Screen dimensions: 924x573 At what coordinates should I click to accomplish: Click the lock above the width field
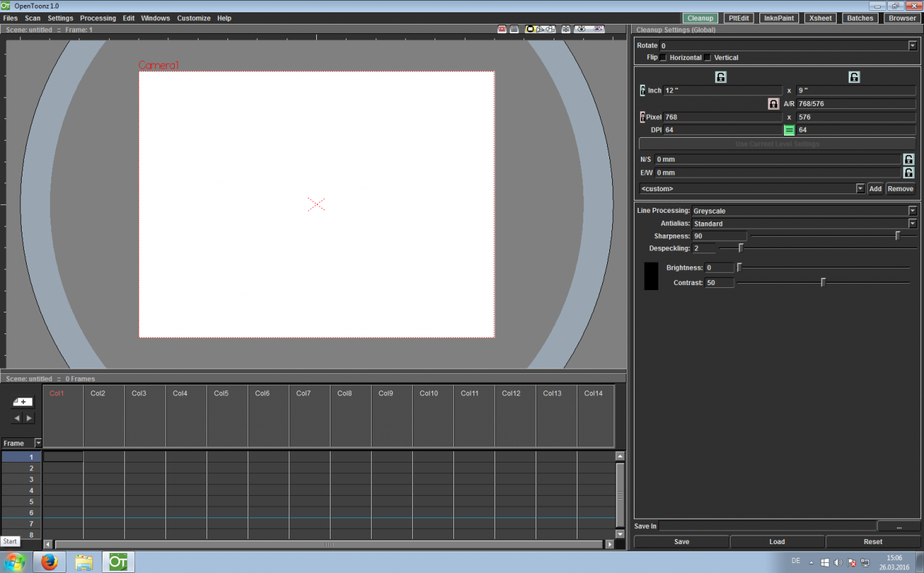[720, 76]
